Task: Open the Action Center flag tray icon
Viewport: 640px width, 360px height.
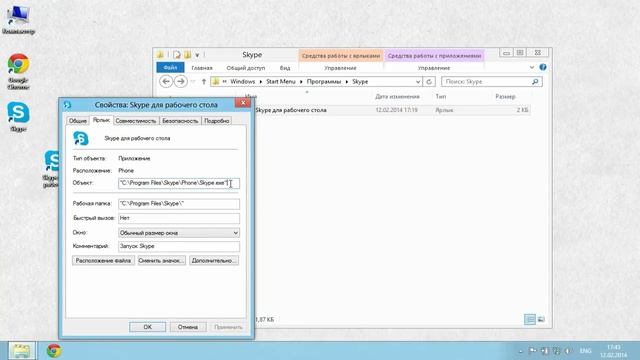Action: pyautogui.click(x=533, y=351)
